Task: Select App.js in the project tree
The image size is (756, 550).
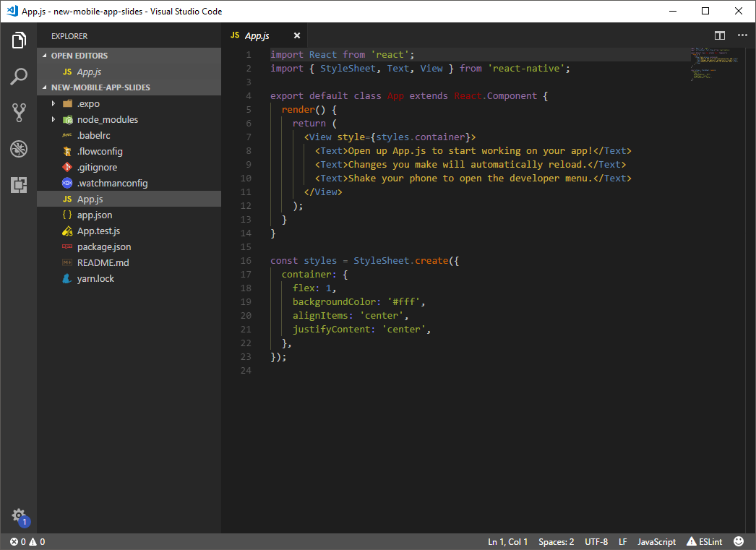Action: (x=129, y=199)
